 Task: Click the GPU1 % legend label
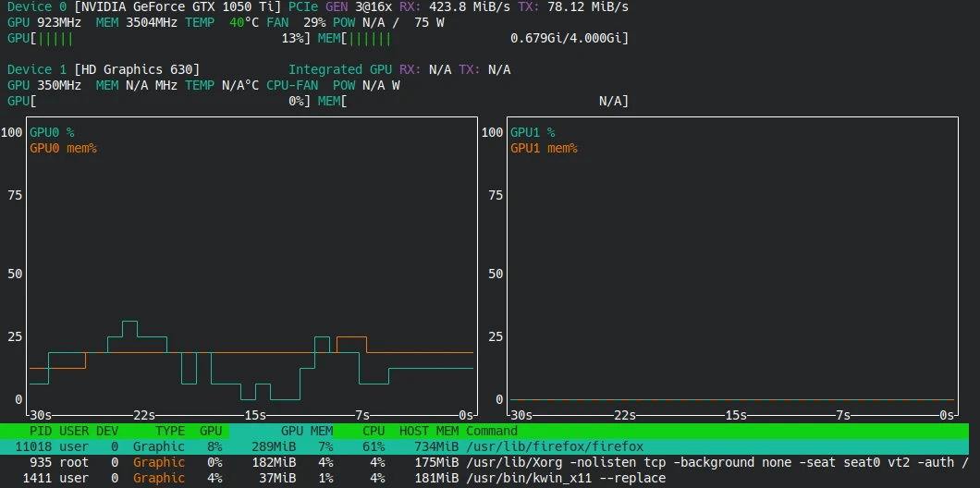pos(533,132)
